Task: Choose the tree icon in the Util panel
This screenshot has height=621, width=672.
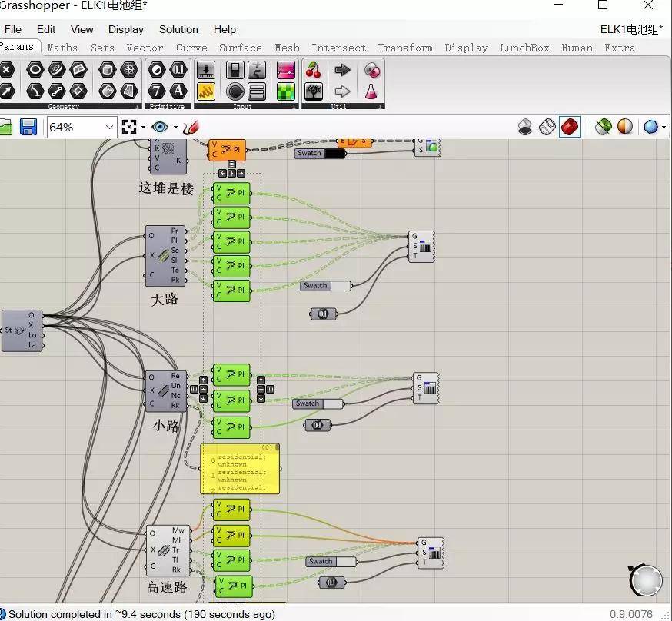Action: click(313, 91)
